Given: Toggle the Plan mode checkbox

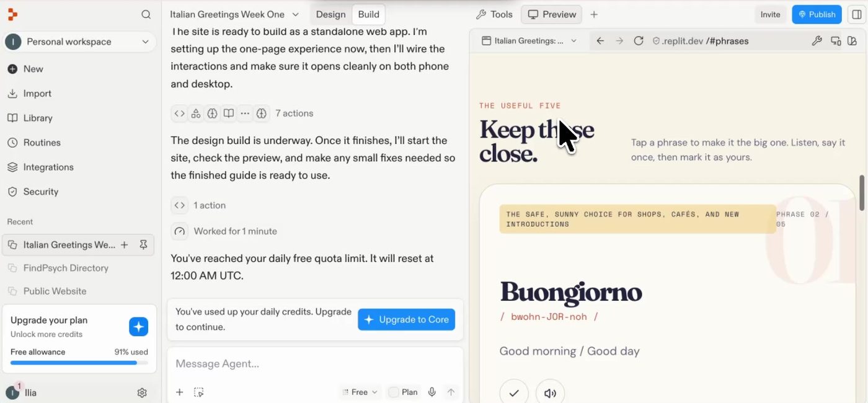Looking at the screenshot, I should point(394,392).
